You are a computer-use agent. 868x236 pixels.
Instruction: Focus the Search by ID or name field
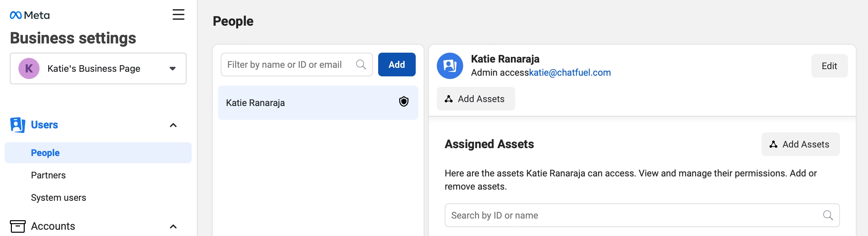pyautogui.click(x=642, y=215)
